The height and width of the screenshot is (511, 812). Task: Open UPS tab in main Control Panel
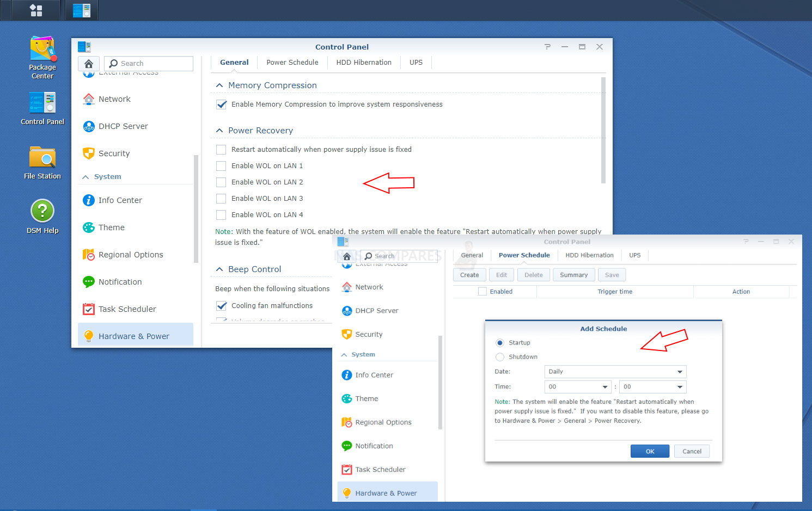(416, 63)
